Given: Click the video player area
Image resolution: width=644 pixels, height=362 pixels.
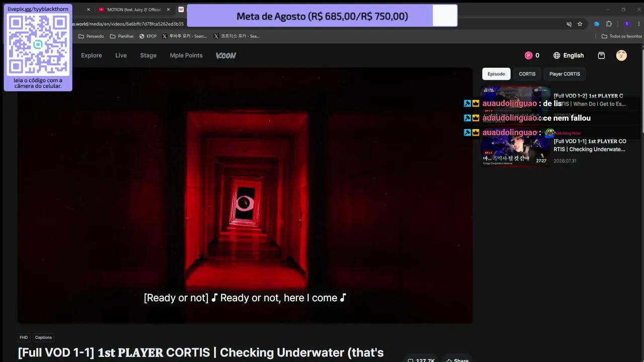Looking at the screenshot, I should click(245, 196).
